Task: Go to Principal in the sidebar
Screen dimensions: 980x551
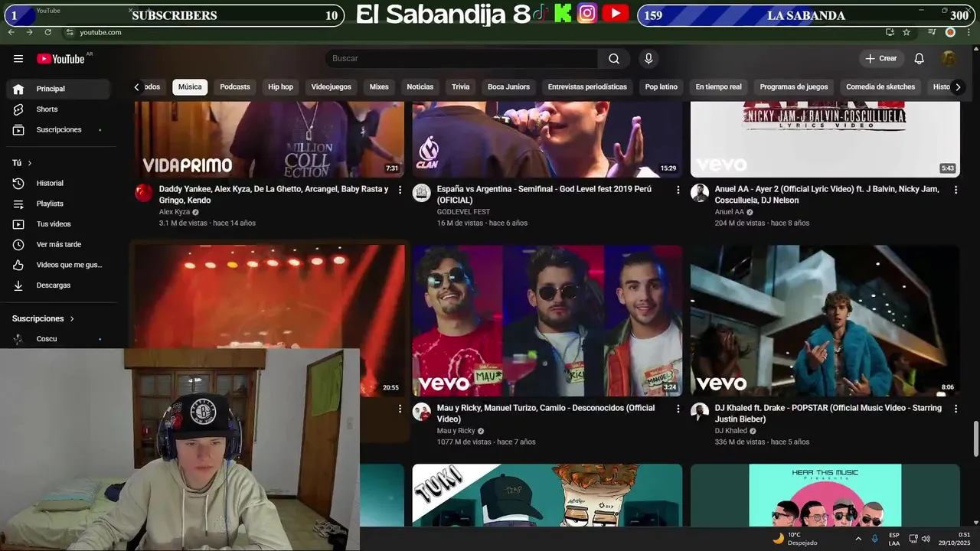Action: pyautogui.click(x=58, y=89)
